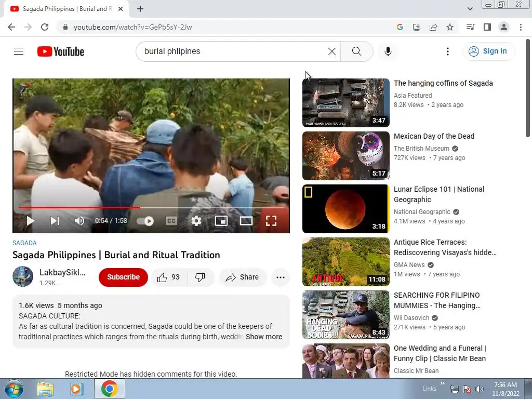Open Chrome three-dot menu

[521, 27]
